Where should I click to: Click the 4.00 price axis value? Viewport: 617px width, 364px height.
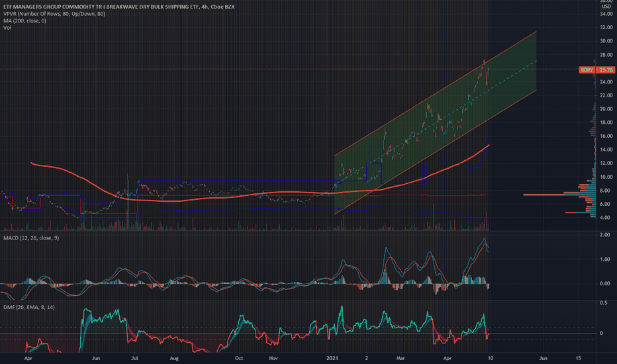(606, 218)
